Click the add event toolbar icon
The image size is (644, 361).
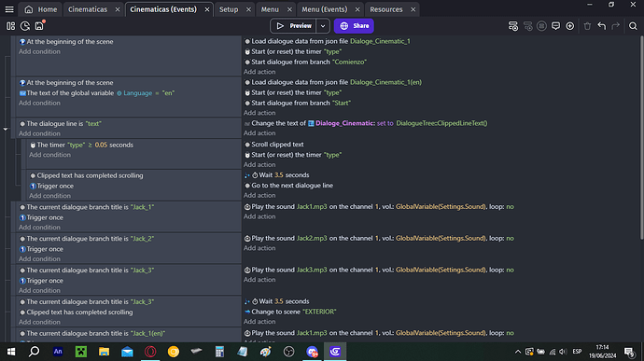(513, 26)
